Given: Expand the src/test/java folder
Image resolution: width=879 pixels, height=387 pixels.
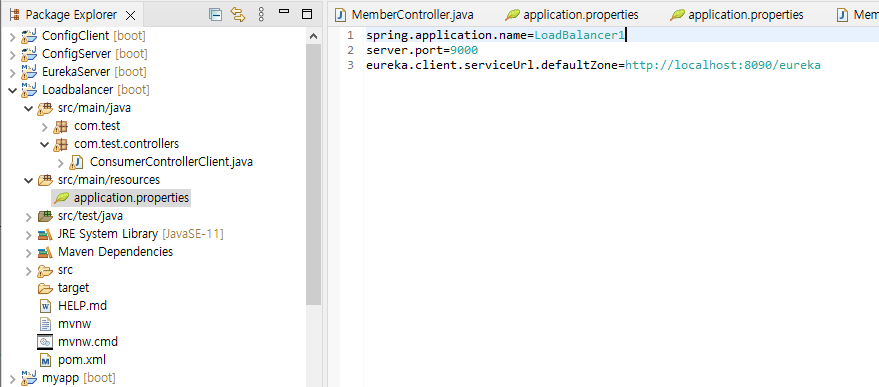Looking at the screenshot, I should [29, 216].
